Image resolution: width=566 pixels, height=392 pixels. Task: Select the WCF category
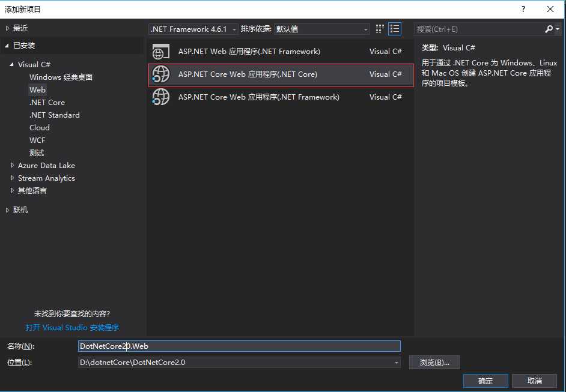click(37, 140)
